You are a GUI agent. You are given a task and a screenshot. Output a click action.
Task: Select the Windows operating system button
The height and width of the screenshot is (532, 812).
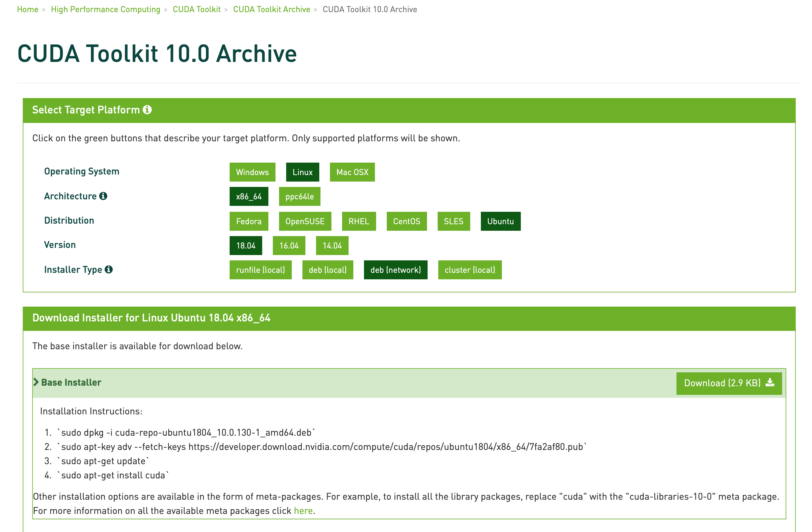pyautogui.click(x=252, y=172)
